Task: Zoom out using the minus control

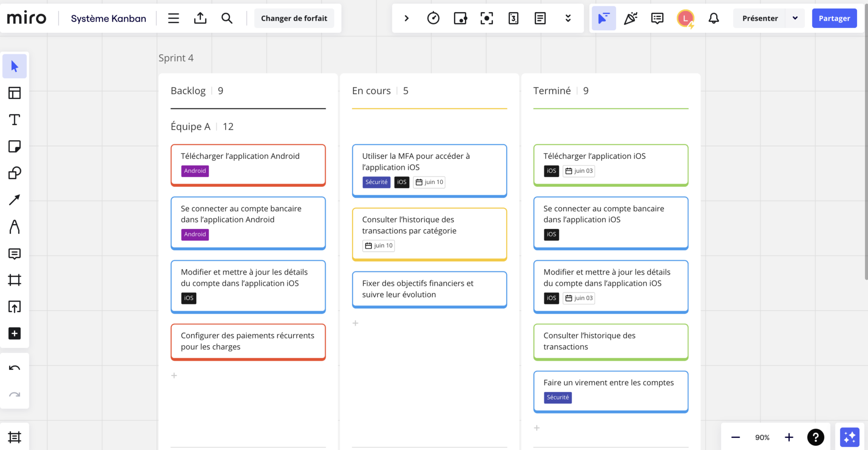Action: [735, 437]
